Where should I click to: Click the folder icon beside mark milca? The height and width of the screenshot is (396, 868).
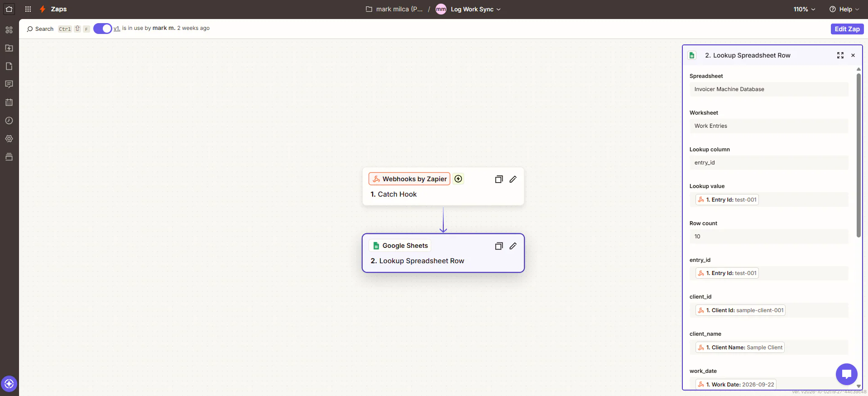(x=369, y=9)
